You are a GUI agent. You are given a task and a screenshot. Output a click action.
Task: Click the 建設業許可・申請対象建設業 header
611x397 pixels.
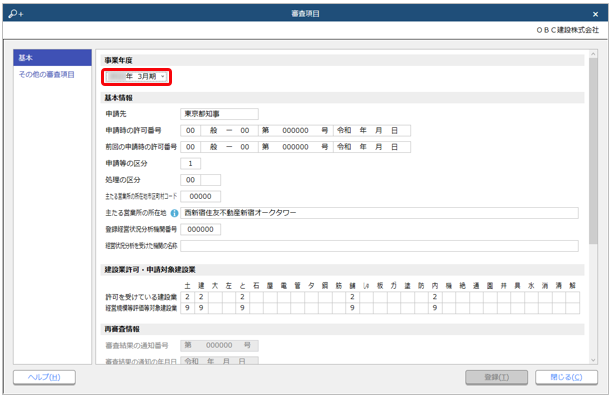343,270
